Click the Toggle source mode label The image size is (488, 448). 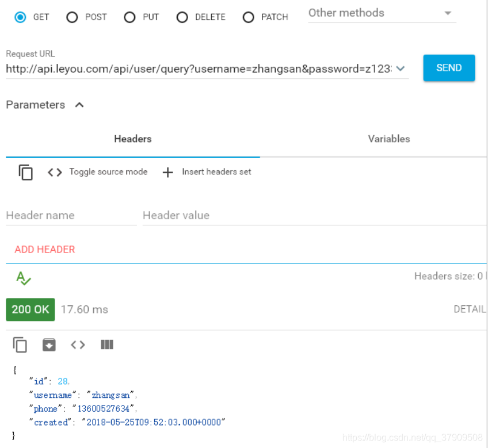pyautogui.click(x=108, y=172)
